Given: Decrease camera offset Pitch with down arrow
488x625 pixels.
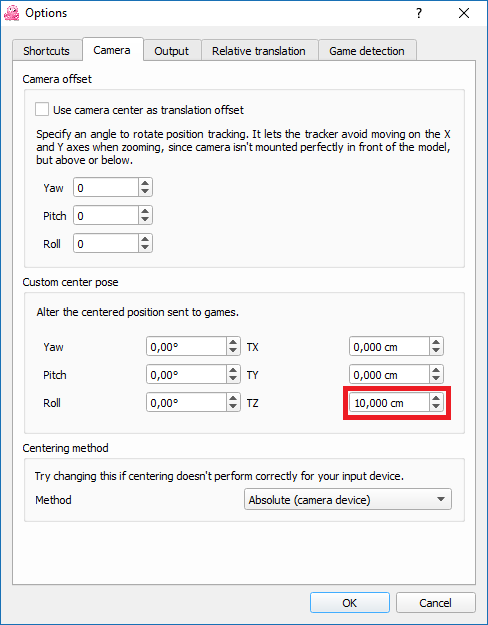Looking at the screenshot, I should [x=145, y=220].
